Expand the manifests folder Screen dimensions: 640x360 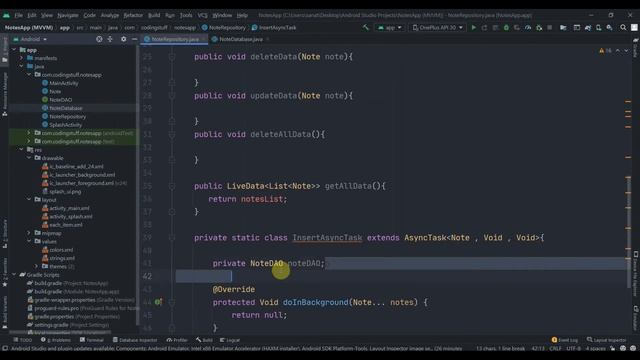pos(21,58)
